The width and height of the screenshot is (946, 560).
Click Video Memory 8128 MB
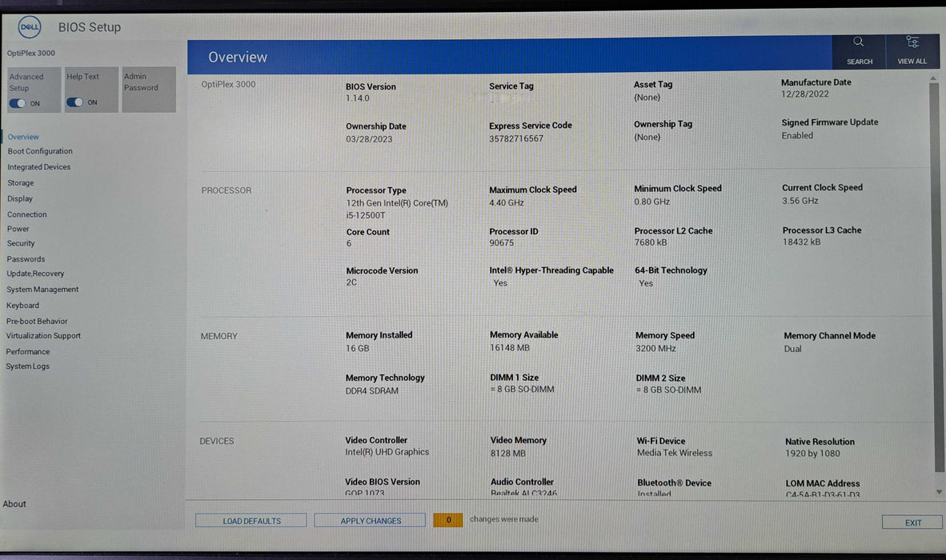(x=508, y=454)
